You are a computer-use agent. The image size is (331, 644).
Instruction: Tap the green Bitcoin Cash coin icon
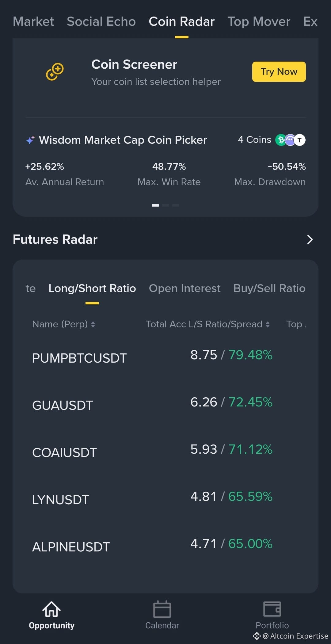coord(281,140)
